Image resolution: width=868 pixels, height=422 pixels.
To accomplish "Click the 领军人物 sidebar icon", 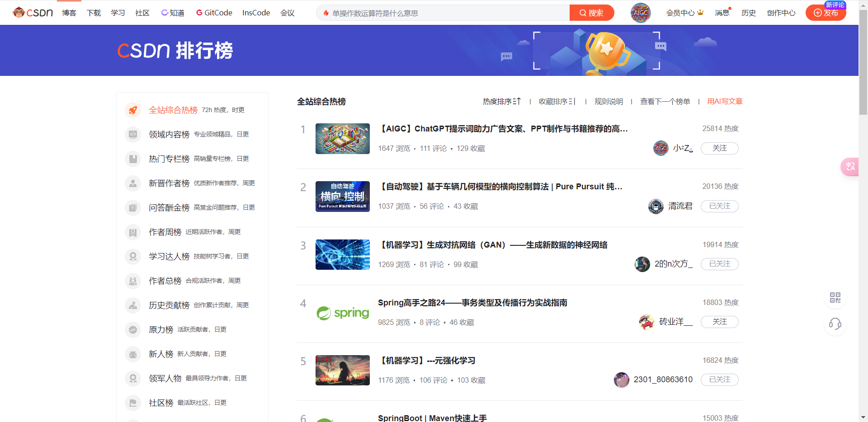I will (x=133, y=378).
